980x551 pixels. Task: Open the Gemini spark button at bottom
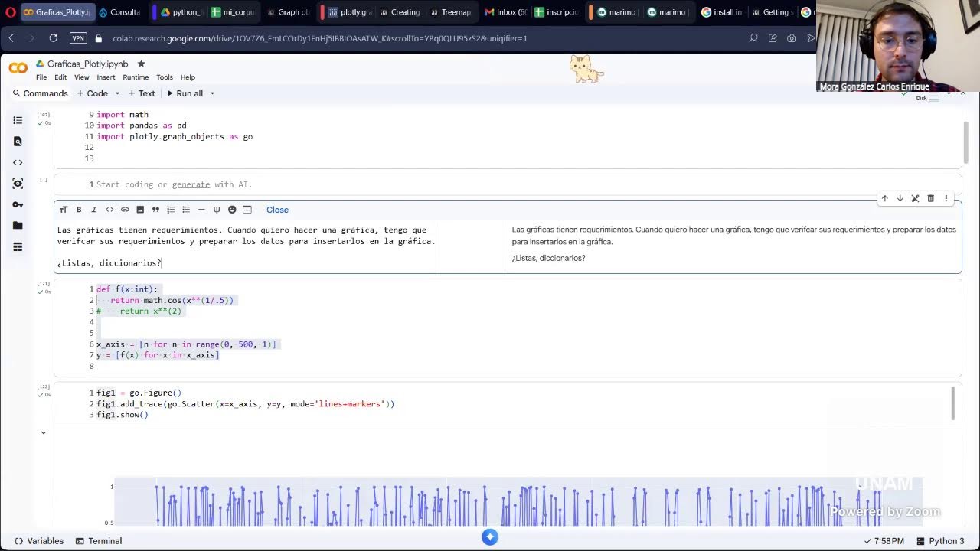(x=490, y=537)
